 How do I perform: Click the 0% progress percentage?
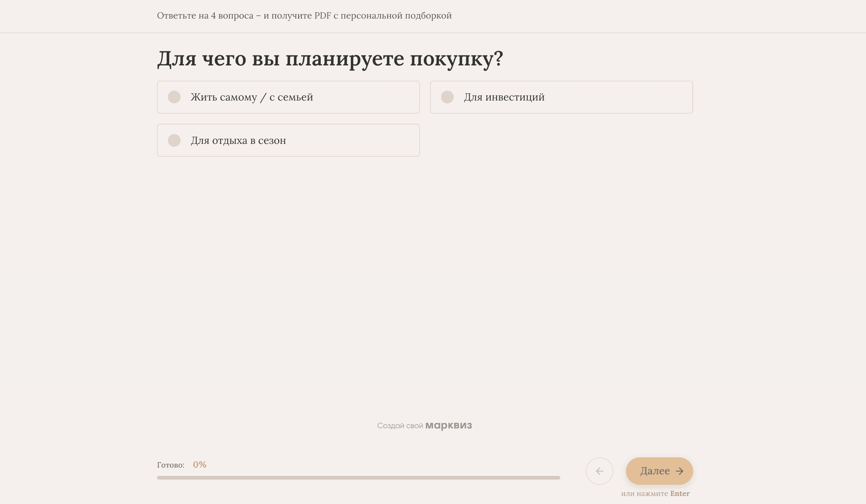pyautogui.click(x=199, y=465)
